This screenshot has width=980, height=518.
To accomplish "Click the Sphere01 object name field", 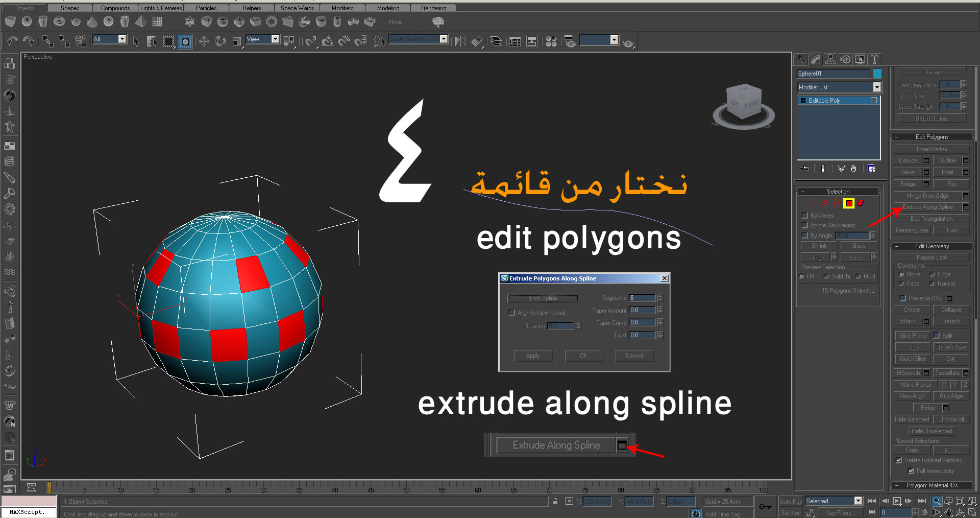I will coord(834,74).
